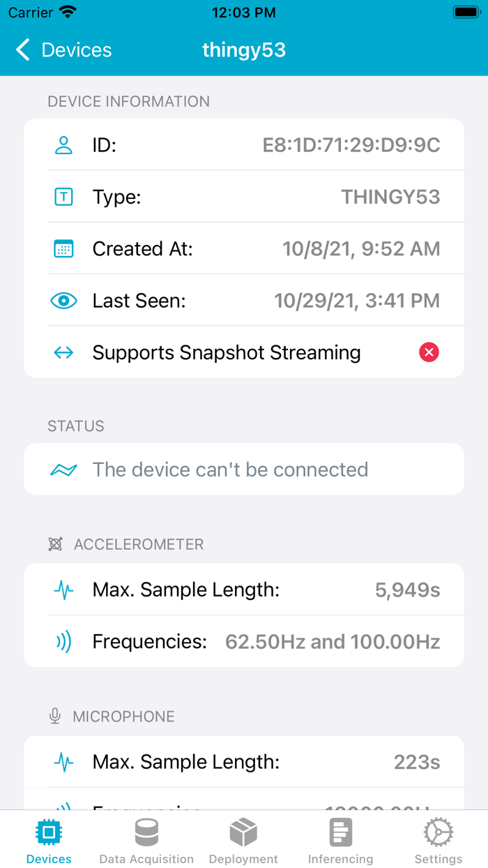Screen dimensions: 488x868
Task: Click the Last Seen eye icon
Action: tap(63, 301)
